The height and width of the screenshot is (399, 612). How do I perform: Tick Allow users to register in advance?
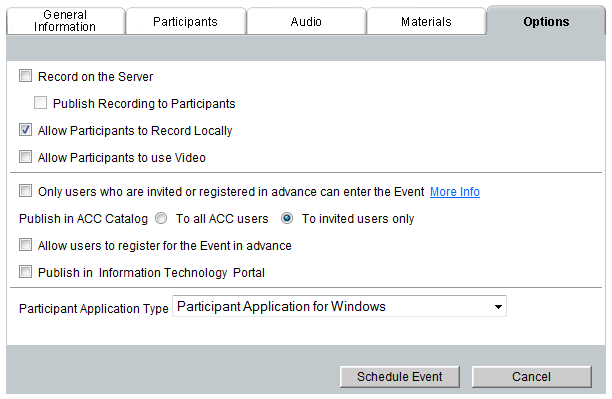click(x=25, y=245)
